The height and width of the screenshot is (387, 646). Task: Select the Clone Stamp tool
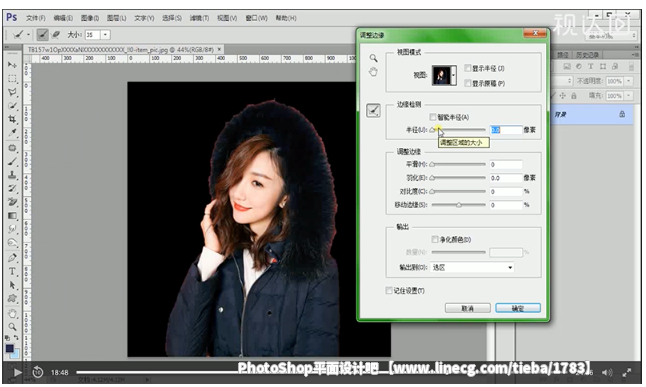pyautogui.click(x=12, y=175)
